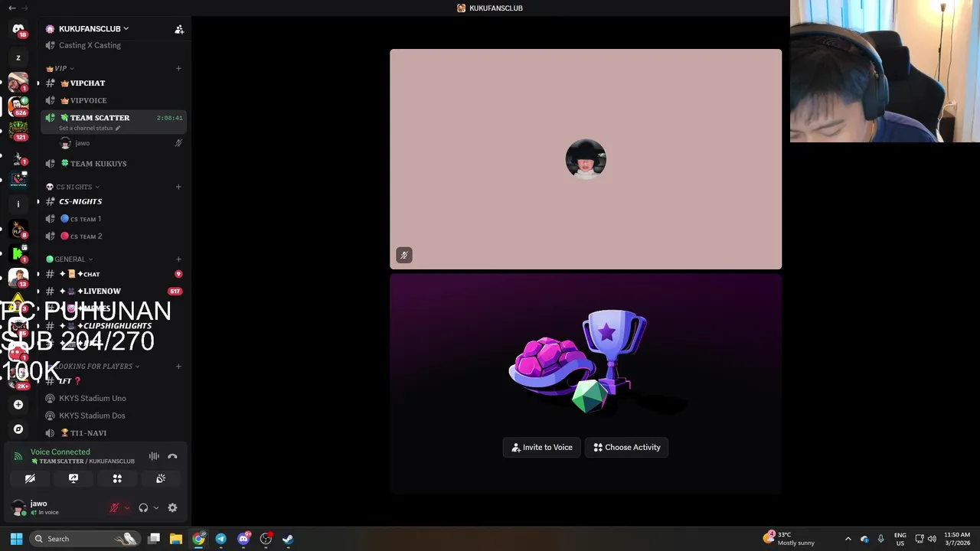This screenshot has width=980, height=551.
Task: Go back using the top-left arrow
Action: click(11, 8)
